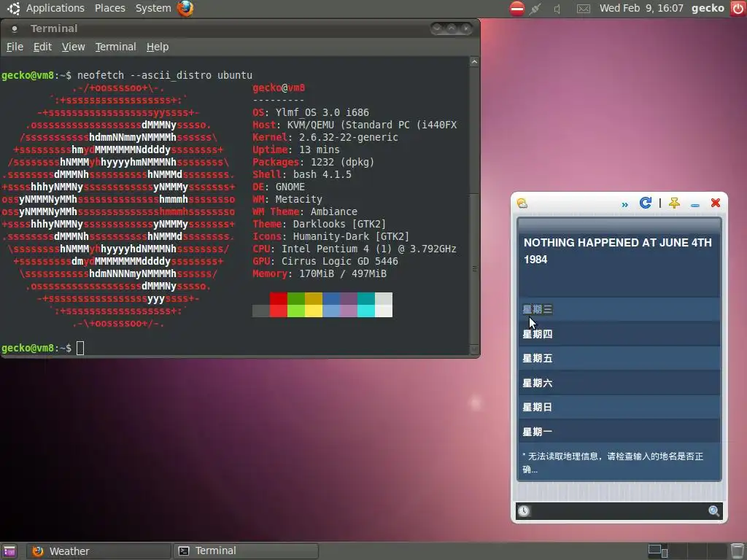Click the red color block in neofetch palette
Screen dimensions: 747x560
click(278, 305)
